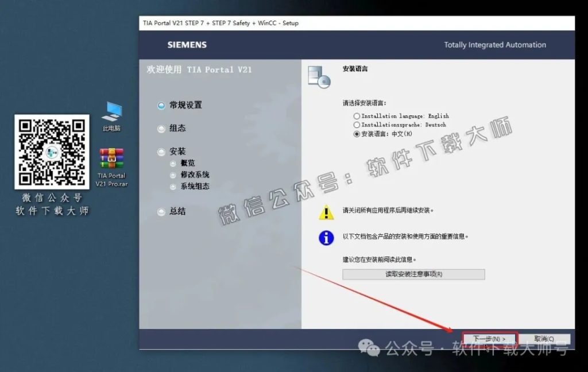Select the 概览 sub-step under 安装
This screenshot has width=588, height=372.
coord(173,164)
